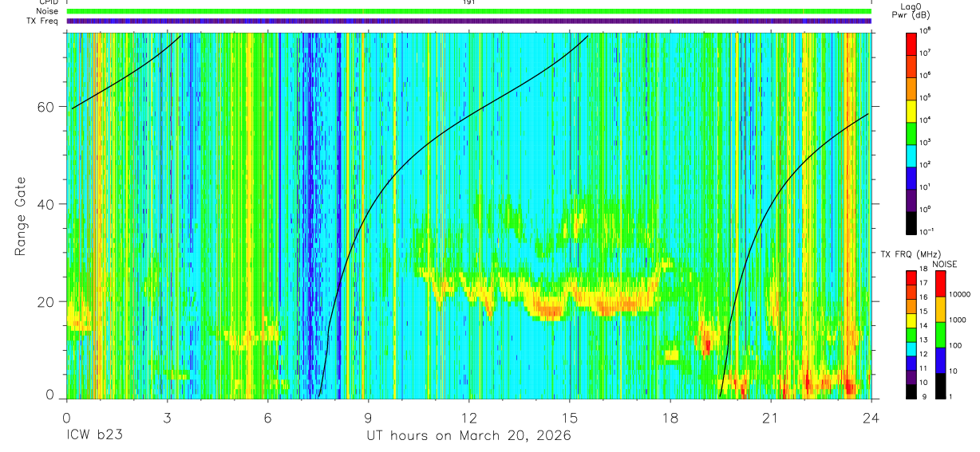The height and width of the screenshot is (452, 980).
Task: Click the 10^4 label on power colorbar
Action: coord(927,120)
